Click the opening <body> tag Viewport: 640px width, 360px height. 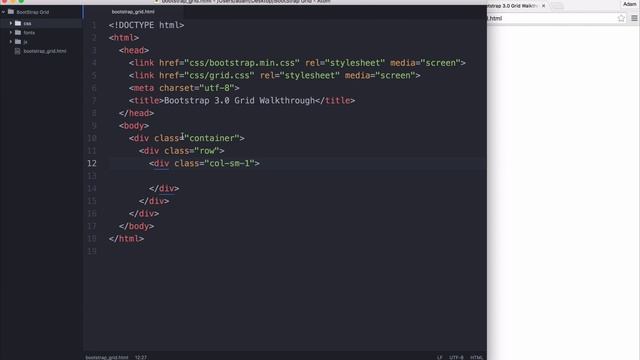[x=134, y=126]
